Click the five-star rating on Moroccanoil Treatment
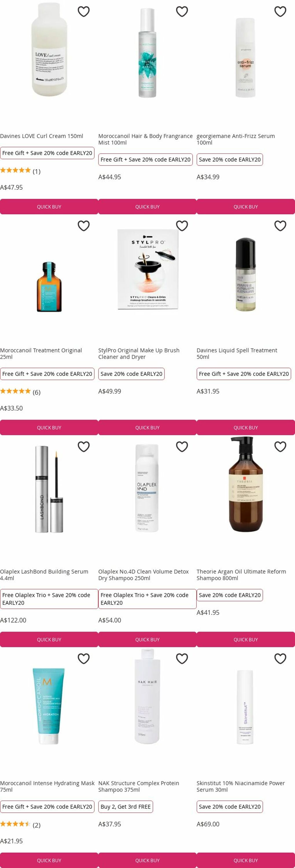The image size is (295, 868). coord(16,391)
